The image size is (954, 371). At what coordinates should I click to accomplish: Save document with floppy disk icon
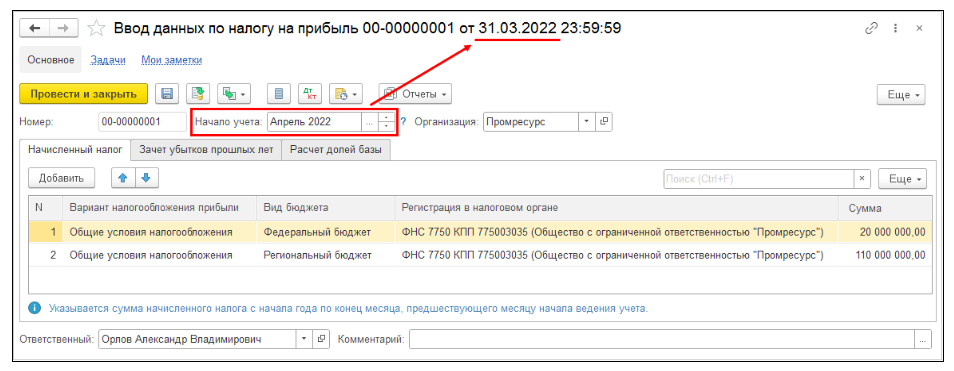[x=167, y=94]
